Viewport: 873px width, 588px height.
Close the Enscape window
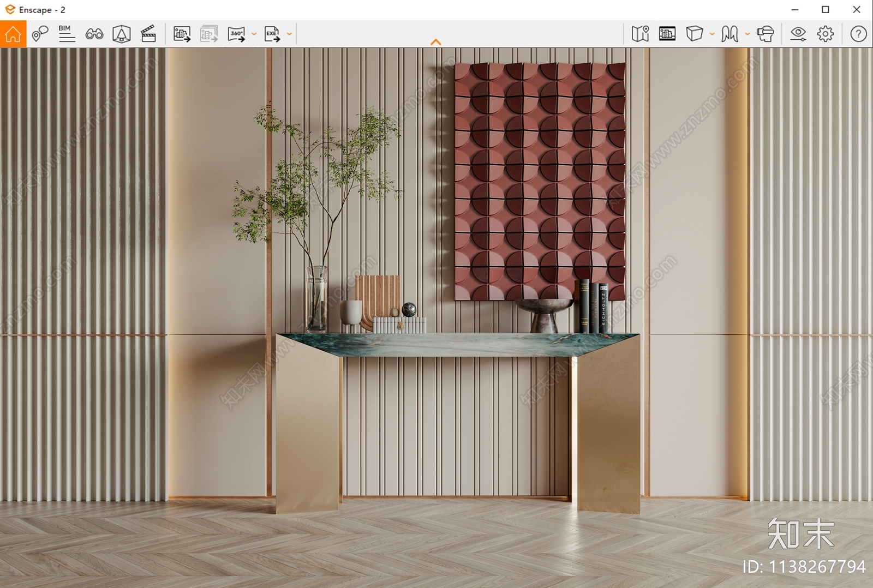(857, 9)
